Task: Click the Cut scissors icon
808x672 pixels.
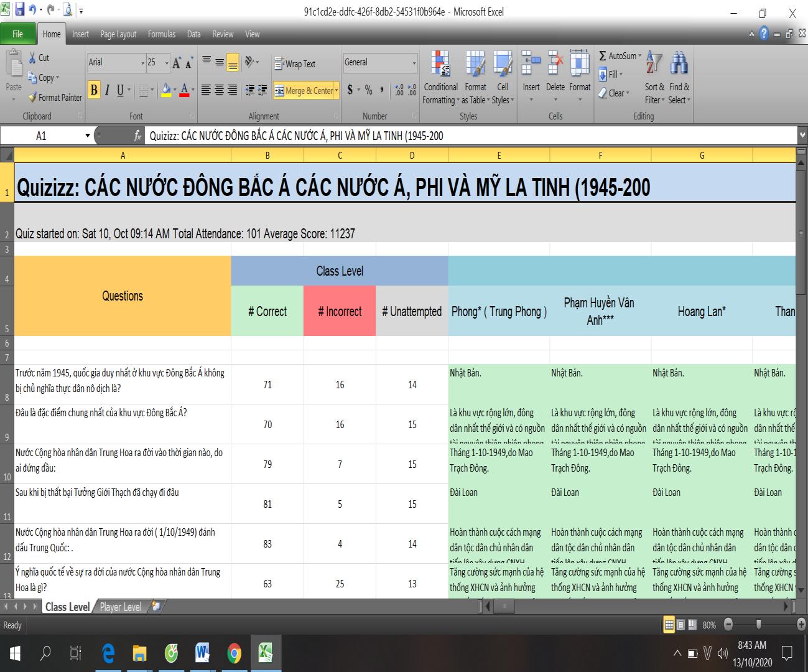Action: pyautogui.click(x=32, y=58)
